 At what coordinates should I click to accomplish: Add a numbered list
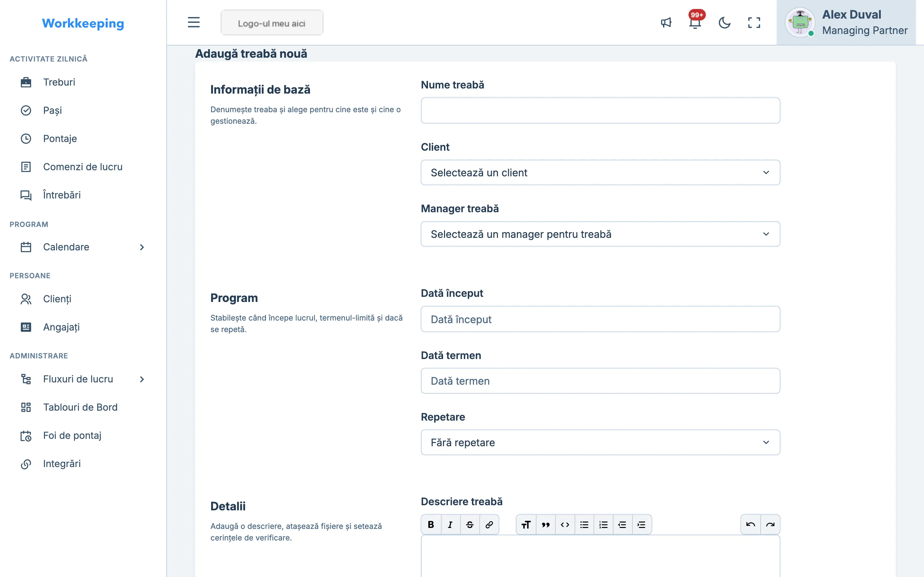603,524
